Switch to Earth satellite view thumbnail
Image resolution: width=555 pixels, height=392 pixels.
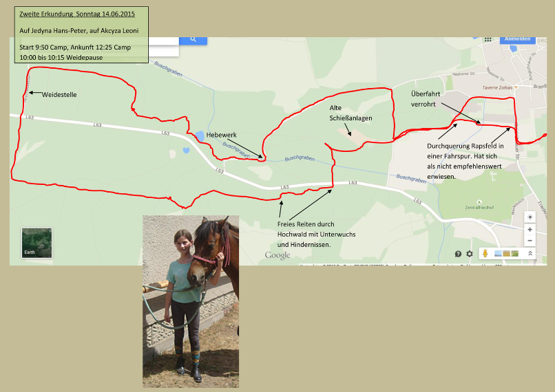coord(36,242)
